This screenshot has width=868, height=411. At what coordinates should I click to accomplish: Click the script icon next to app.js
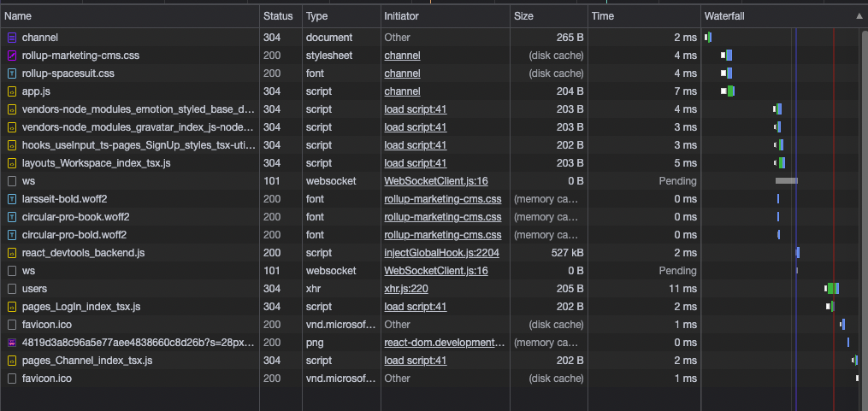(12, 91)
